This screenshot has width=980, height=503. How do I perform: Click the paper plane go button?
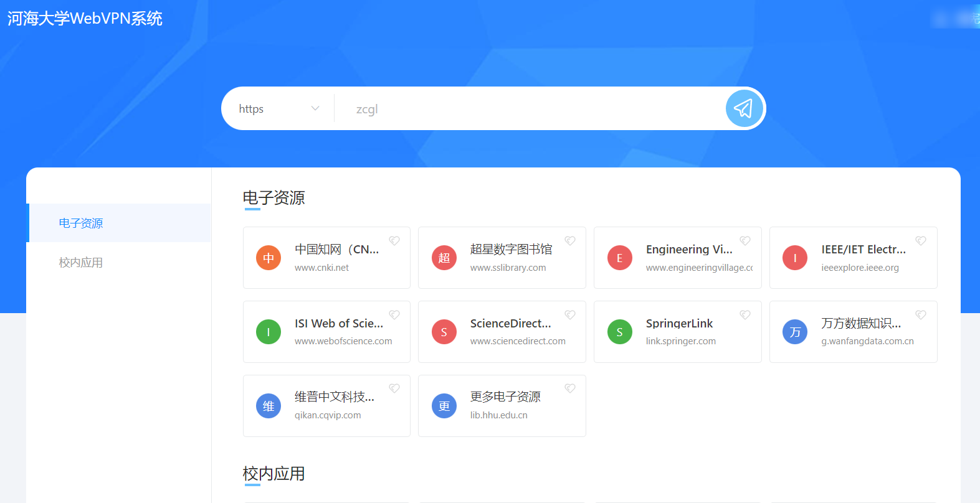(x=744, y=109)
